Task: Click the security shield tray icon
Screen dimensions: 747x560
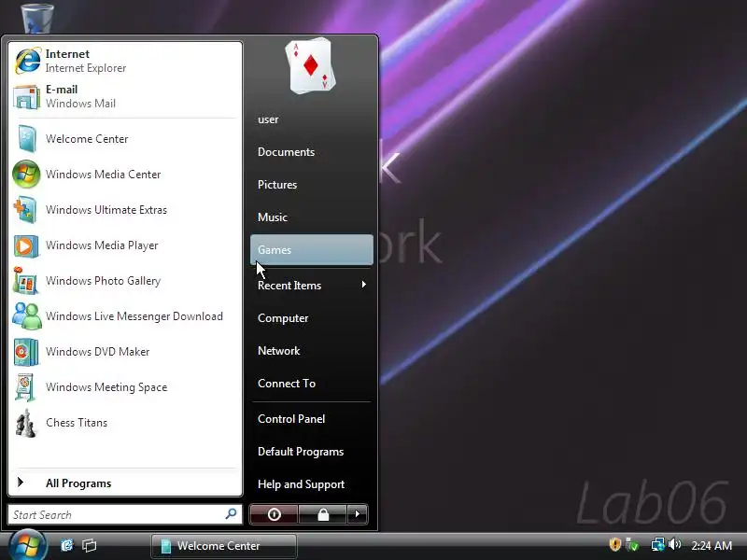Action: click(x=615, y=544)
